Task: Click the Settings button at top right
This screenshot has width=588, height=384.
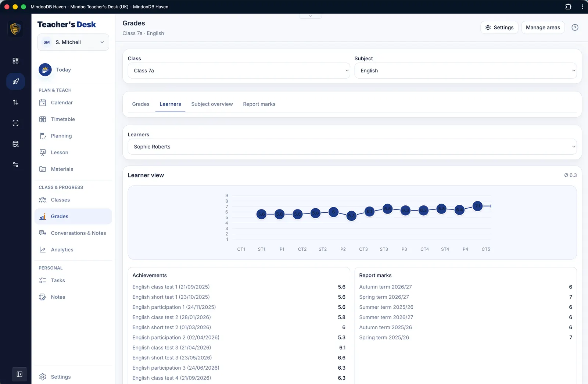Action: [x=499, y=28]
